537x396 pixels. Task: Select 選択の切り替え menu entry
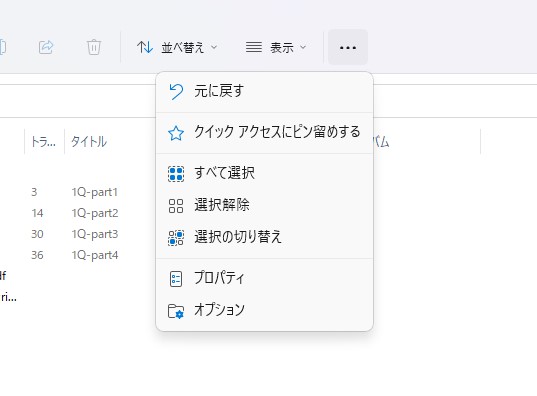coord(264,237)
